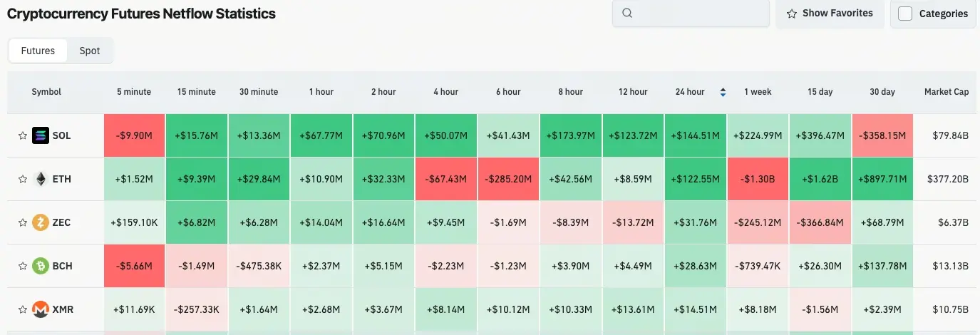Toggle the Categories checkbox
This screenshot has height=335, width=980.
(x=905, y=14)
